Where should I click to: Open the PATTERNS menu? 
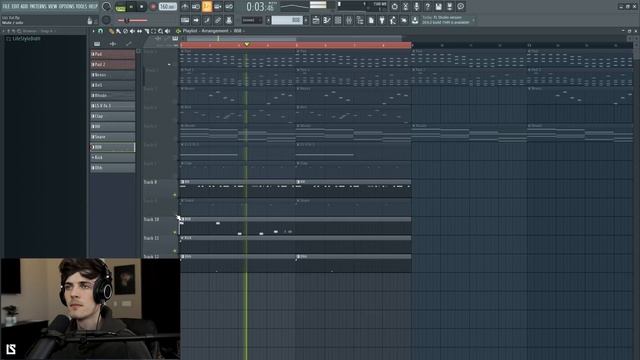38,6
